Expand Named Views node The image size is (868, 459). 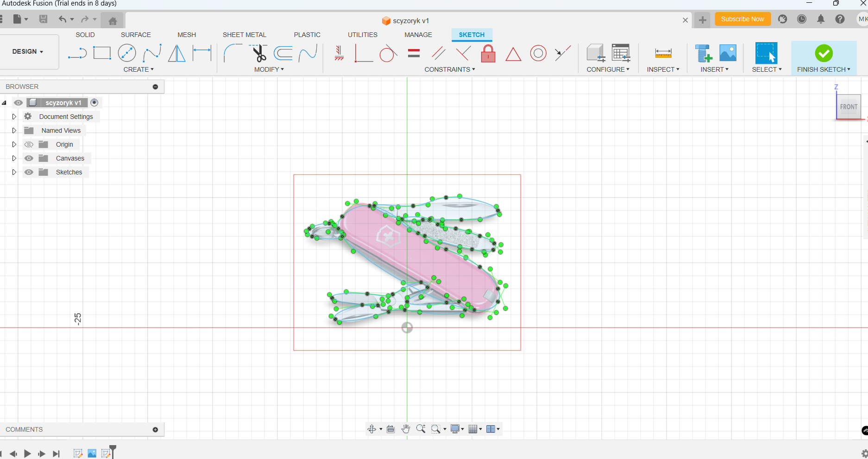click(14, 130)
